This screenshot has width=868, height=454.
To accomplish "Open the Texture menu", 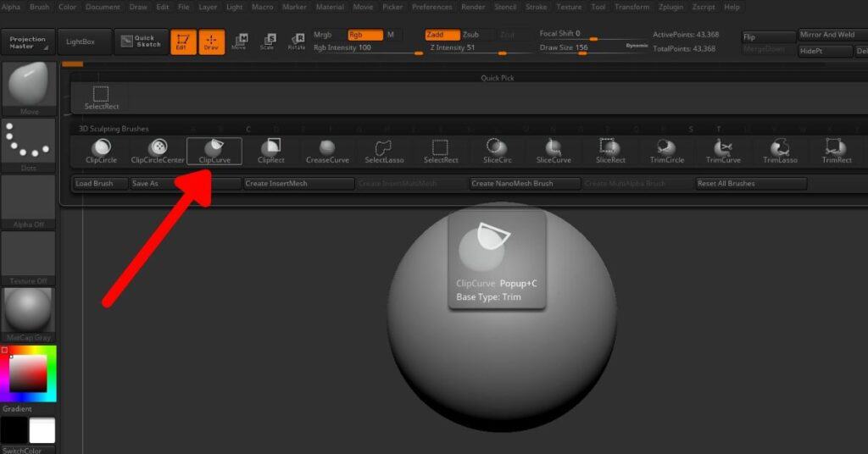I will 569,7.
